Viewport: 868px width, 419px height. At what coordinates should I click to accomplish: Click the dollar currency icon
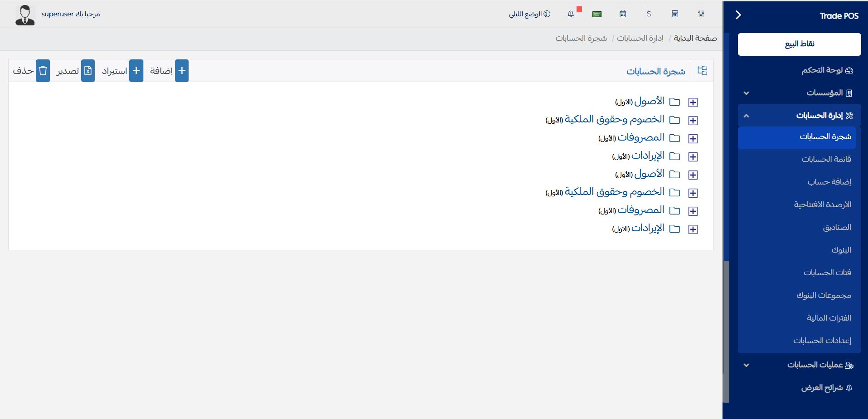click(649, 14)
